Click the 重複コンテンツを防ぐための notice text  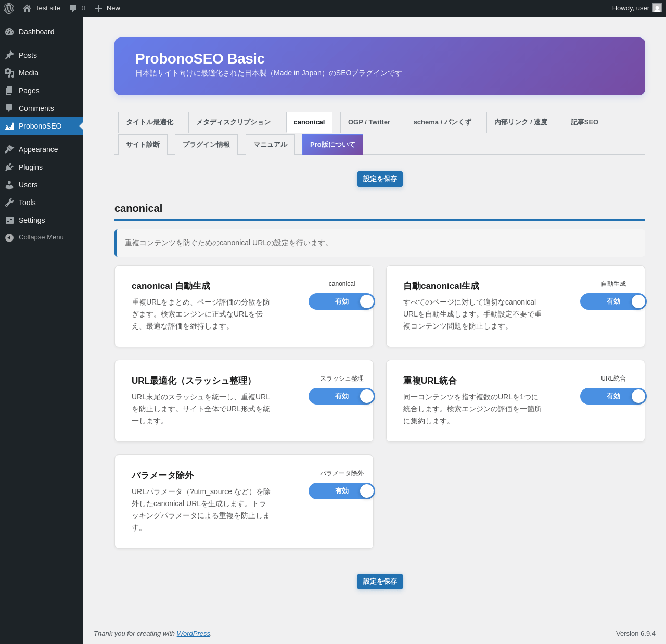[x=228, y=243]
